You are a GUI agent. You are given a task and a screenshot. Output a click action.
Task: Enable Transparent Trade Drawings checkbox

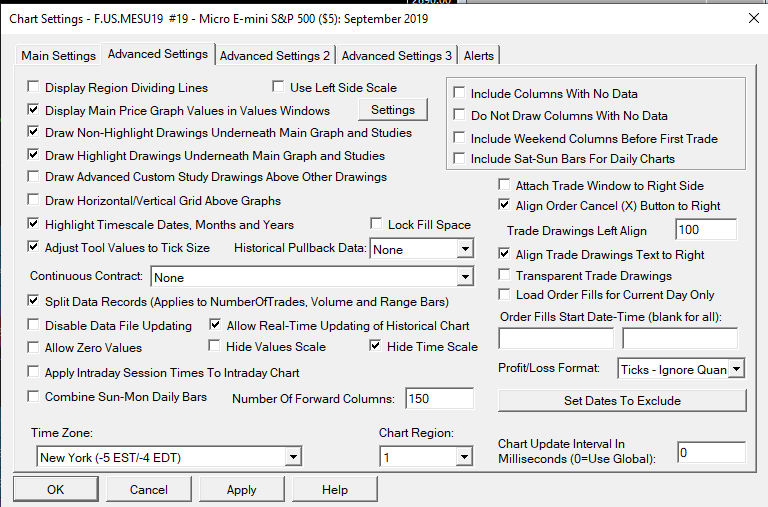(x=506, y=275)
